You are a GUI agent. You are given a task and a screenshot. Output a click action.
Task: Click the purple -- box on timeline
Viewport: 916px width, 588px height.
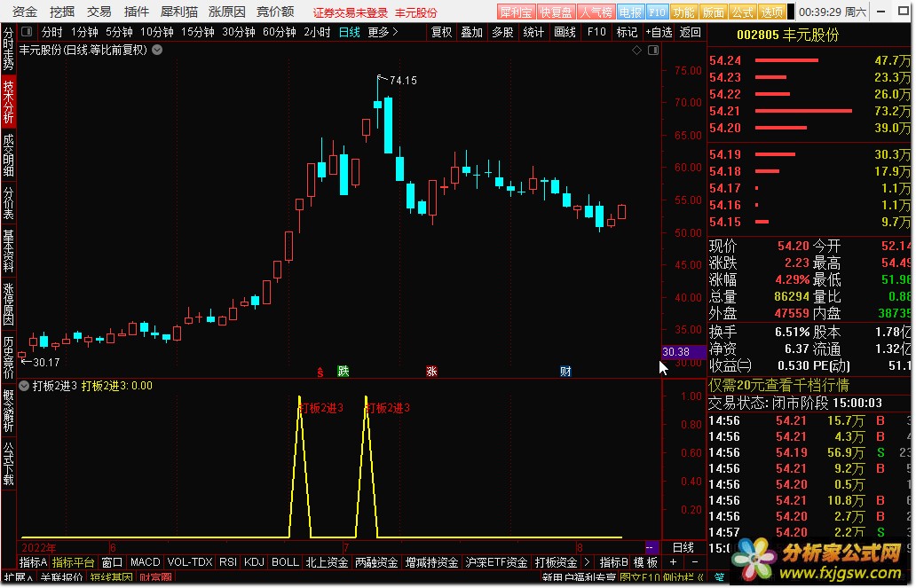tap(652, 548)
